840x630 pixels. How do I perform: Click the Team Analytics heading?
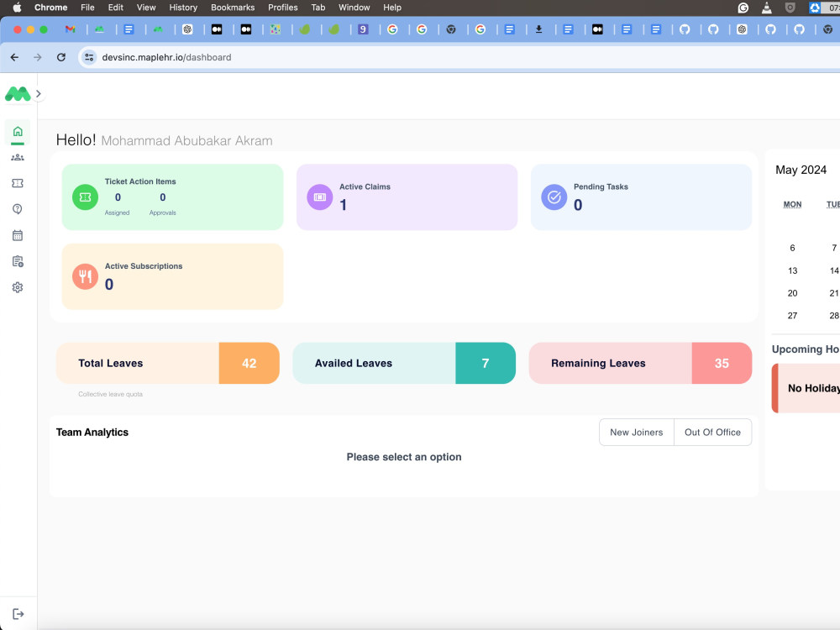pos(92,433)
